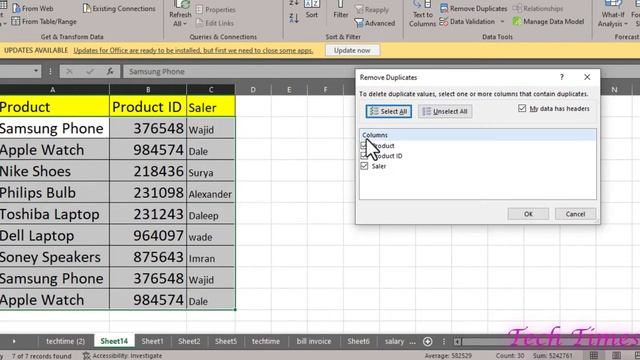Expand the Name Box dropdown
The height and width of the screenshot is (360, 640).
click(36, 71)
